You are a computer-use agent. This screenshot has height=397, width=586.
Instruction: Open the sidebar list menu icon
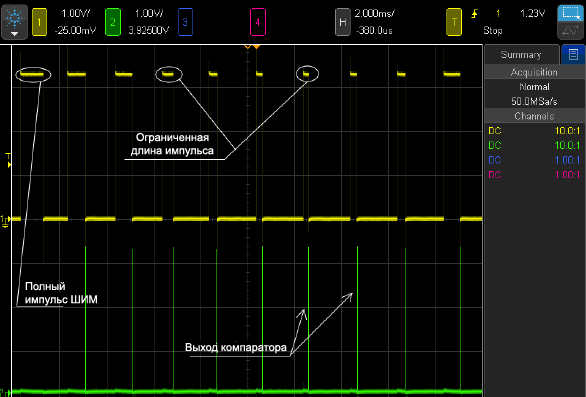[x=573, y=55]
